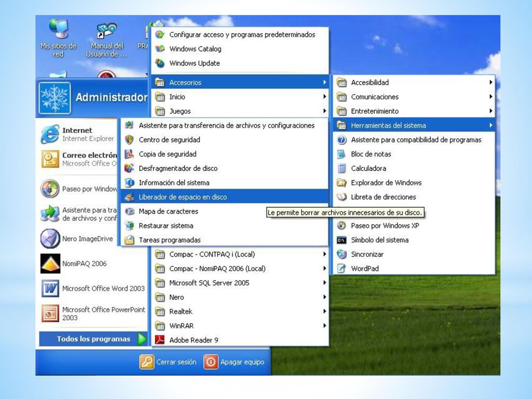Select the Nero program folder
532x399 pixels.
(240, 297)
